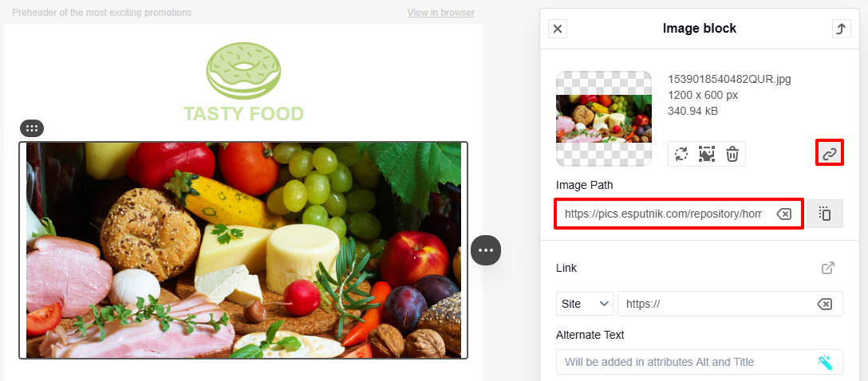Go to the parent element with the up arrow icon
The image size is (868, 381).
[x=842, y=29]
